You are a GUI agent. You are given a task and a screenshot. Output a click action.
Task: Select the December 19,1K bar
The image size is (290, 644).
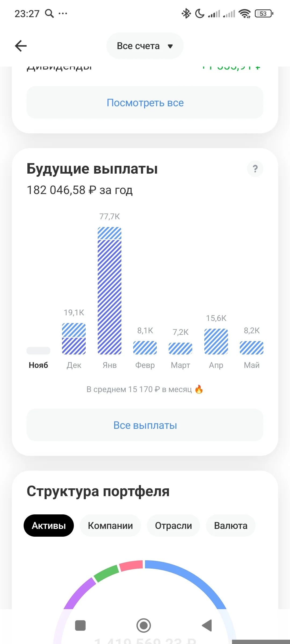(x=74, y=339)
